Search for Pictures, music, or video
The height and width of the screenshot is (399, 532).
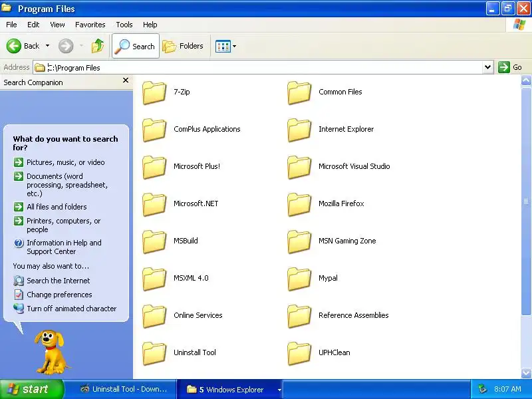(59, 162)
